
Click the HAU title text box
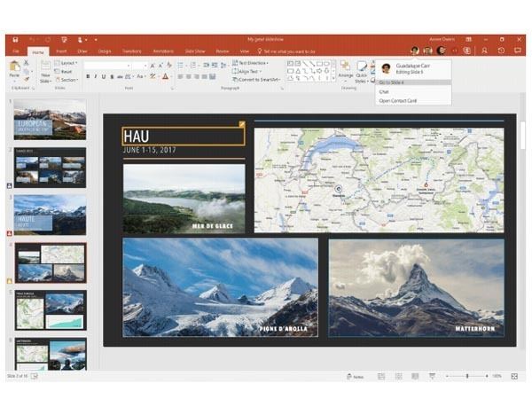(x=184, y=137)
